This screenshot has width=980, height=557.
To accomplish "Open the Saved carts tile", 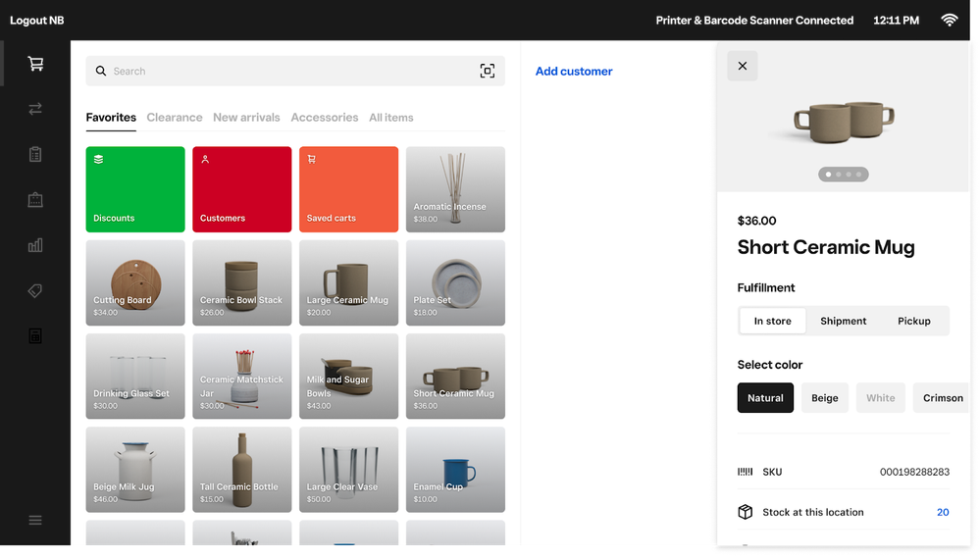I will (x=348, y=189).
